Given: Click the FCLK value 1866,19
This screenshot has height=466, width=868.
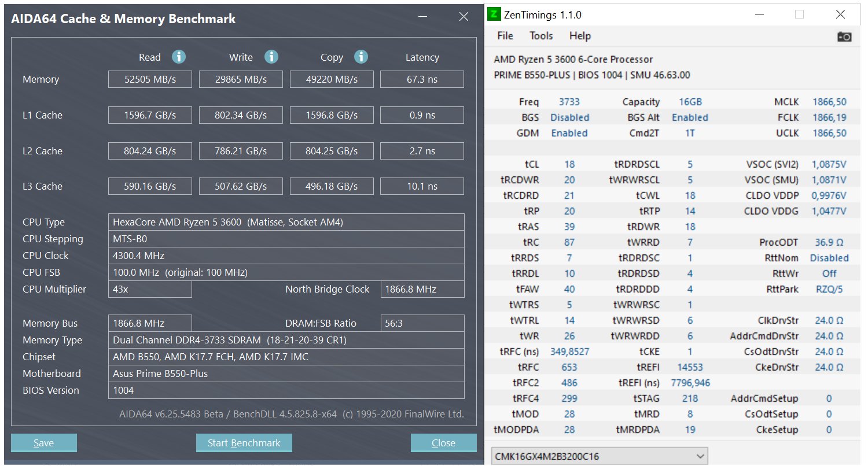Looking at the screenshot, I should coord(829,117).
